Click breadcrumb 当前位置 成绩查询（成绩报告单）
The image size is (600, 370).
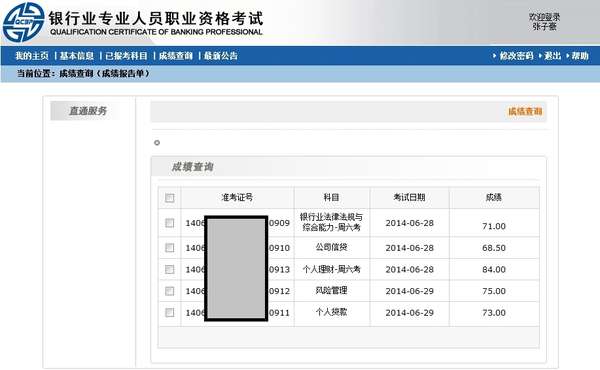pos(83,73)
